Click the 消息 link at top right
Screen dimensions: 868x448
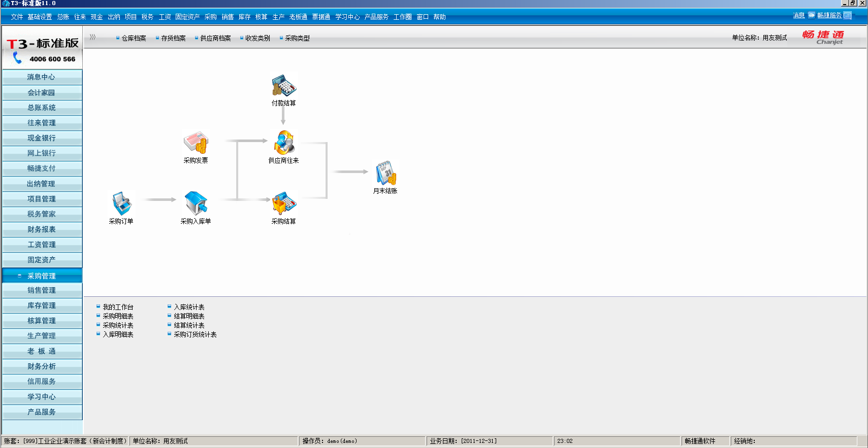[799, 16]
